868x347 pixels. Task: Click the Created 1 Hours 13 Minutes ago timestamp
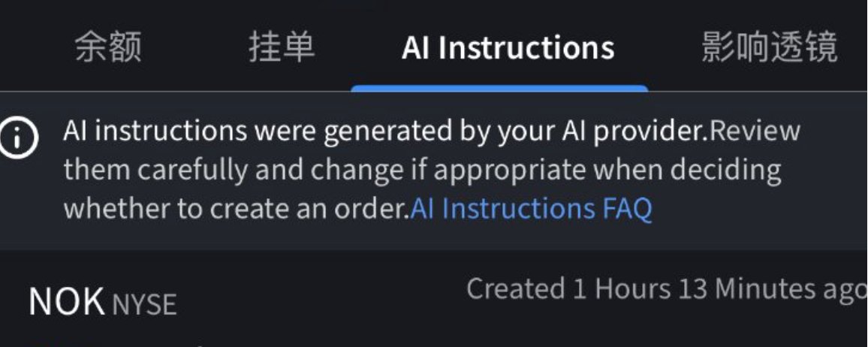point(667,289)
